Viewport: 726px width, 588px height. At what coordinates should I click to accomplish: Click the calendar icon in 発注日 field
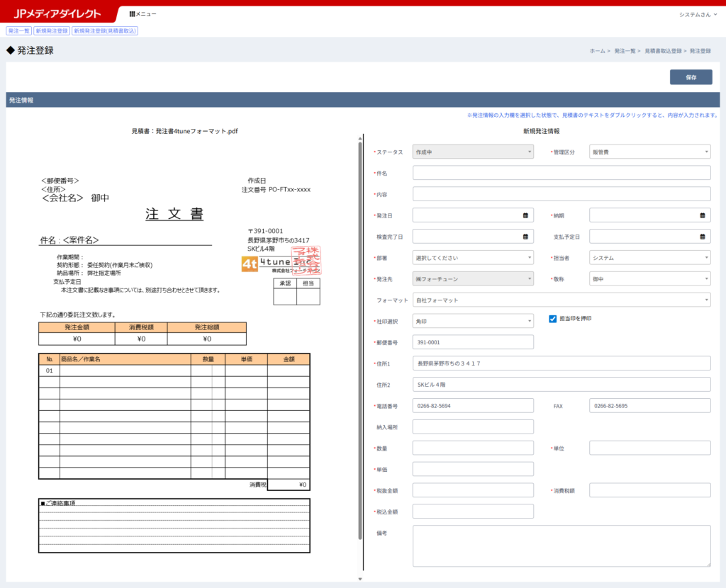pyautogui.click(x=525, y=215)
